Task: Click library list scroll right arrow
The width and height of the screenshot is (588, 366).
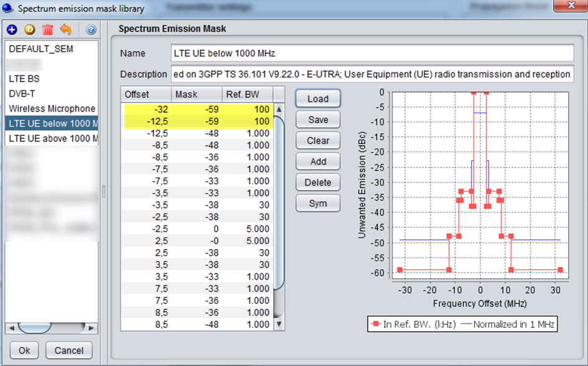Action: point(91,328)
